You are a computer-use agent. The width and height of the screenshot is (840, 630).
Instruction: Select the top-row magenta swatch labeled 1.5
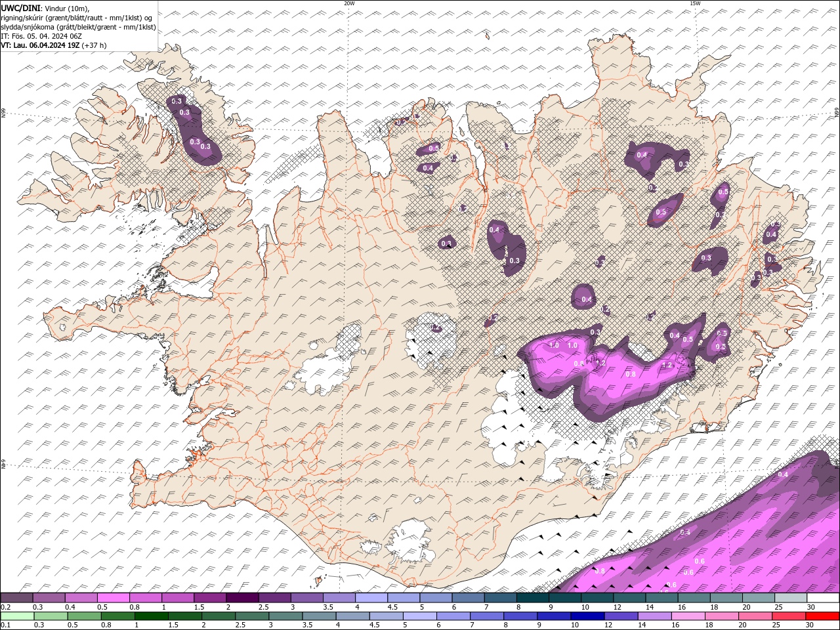click(x=210, y=598)
